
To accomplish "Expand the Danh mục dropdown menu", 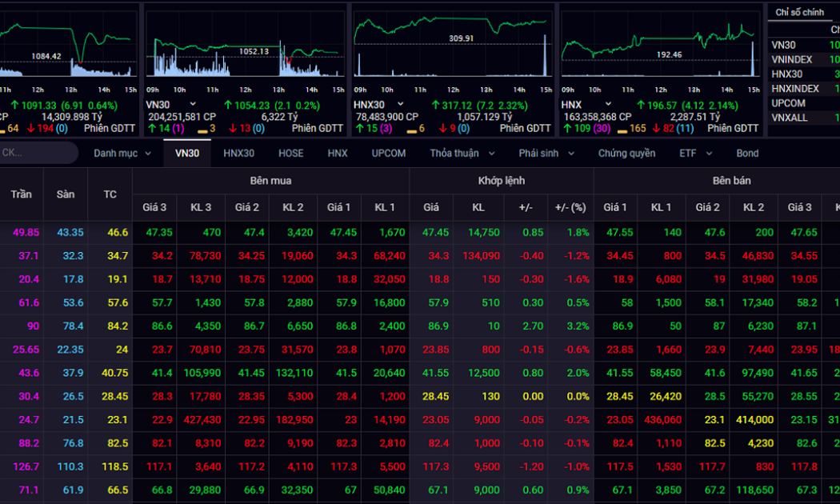I will point(122,153).
